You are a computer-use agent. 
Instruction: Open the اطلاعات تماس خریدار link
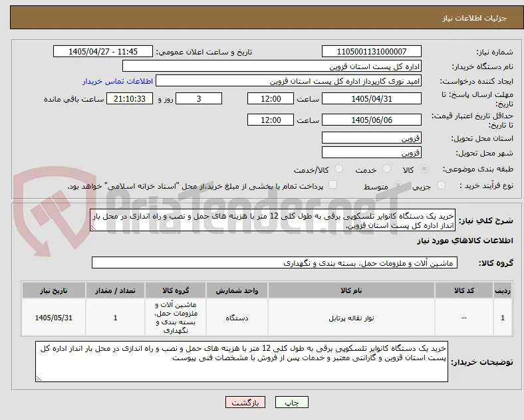click(x=118, y=81)
